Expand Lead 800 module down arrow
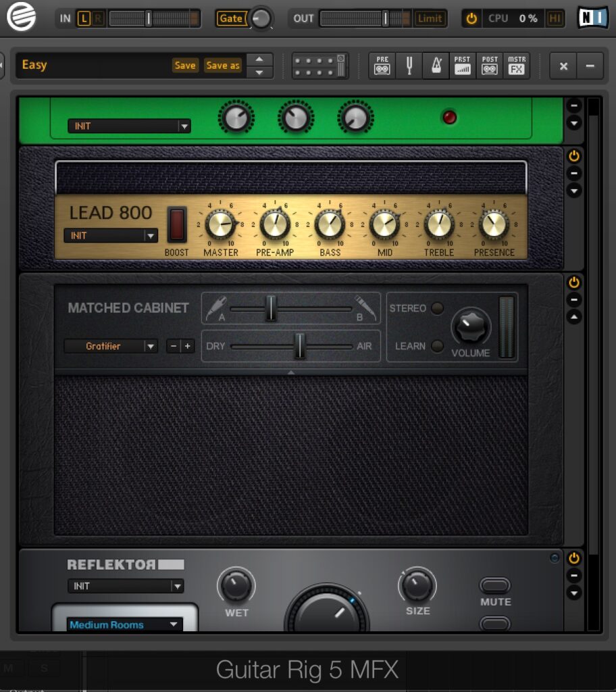This screenshot has height=692, width=616. tap(574, 191)
